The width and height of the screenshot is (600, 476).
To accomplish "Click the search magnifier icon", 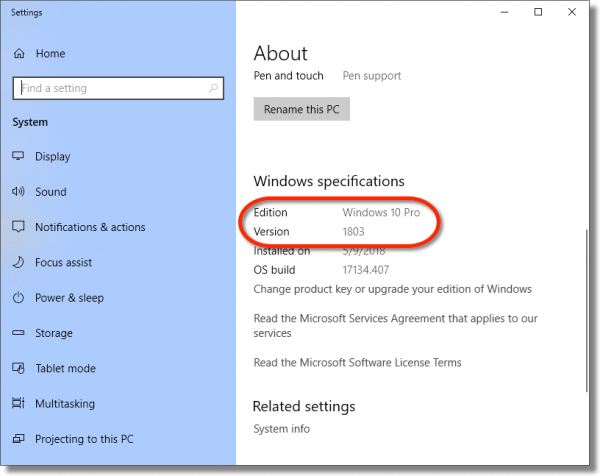I will coord(213,88).
